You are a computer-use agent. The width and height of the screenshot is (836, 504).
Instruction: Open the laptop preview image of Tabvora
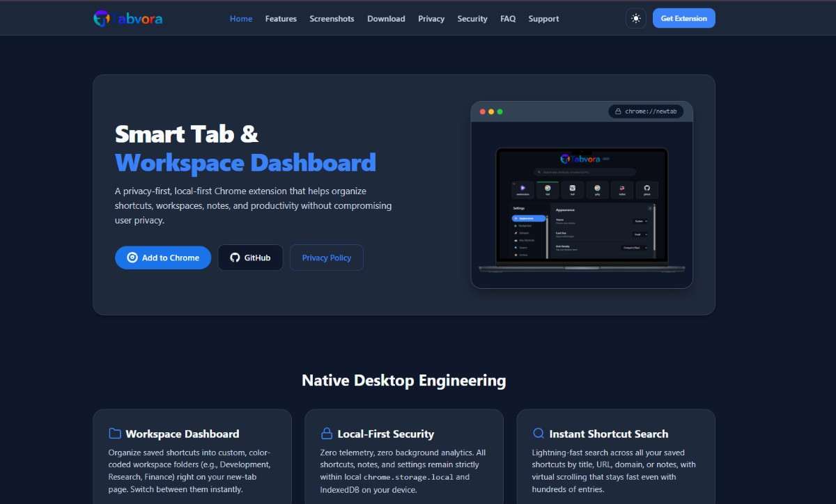point(582,209)
